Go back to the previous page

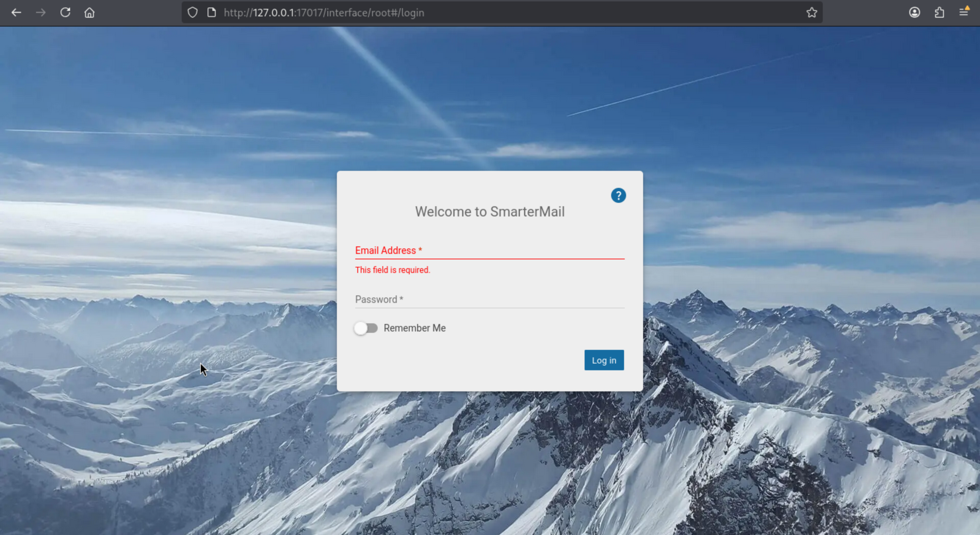pyautogui.click(x=16, y=13)
